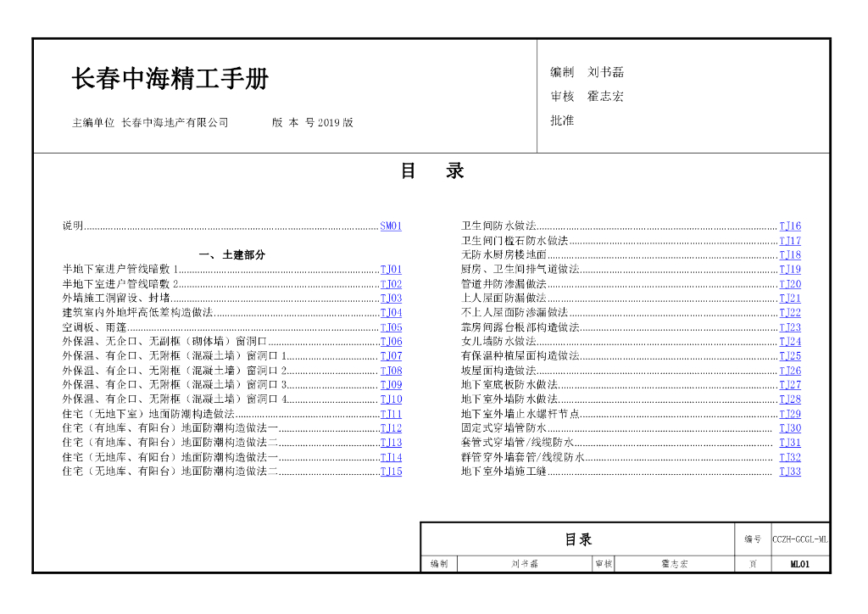Open link TJ13
Viewport: 868px width, 614px height.
point(391,443)
